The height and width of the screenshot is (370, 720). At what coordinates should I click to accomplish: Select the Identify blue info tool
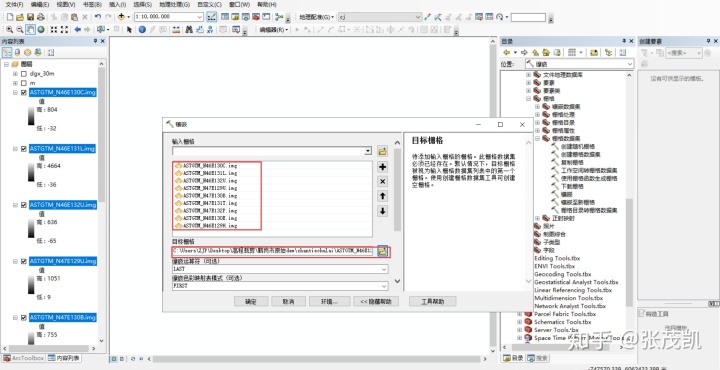pyautogui.click(x=142, y=29)
